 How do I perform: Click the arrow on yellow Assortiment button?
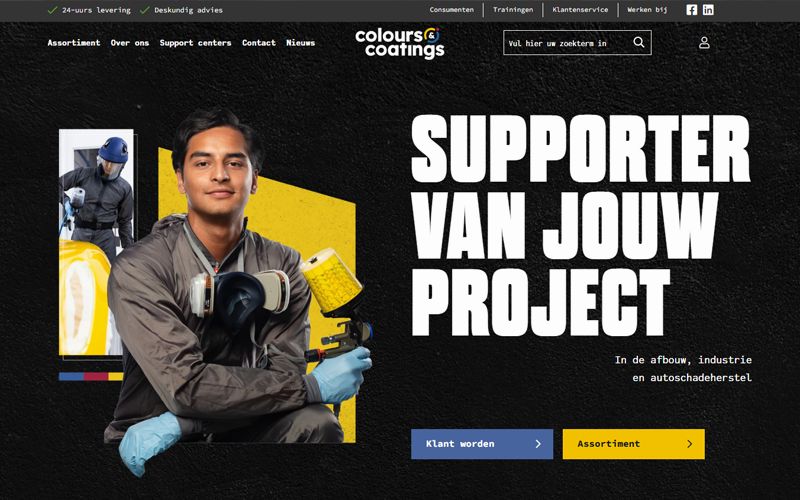pos(689,444)
